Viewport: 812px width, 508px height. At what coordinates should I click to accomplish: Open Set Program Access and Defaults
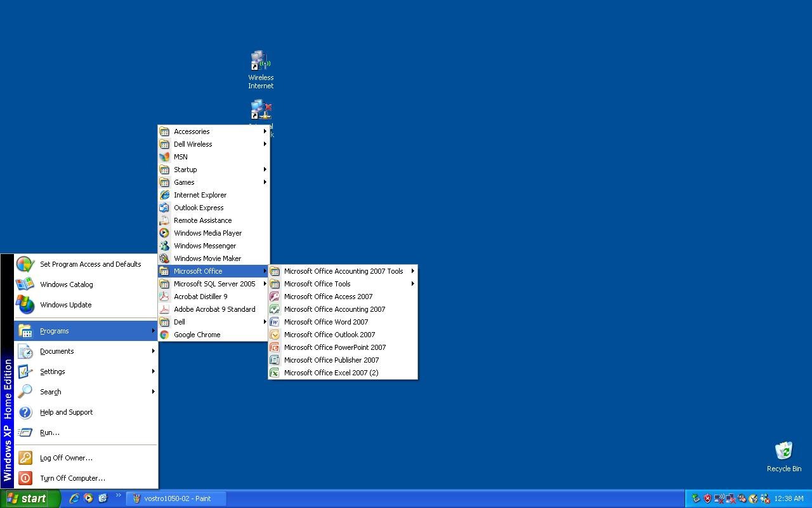tap(86, 264)
